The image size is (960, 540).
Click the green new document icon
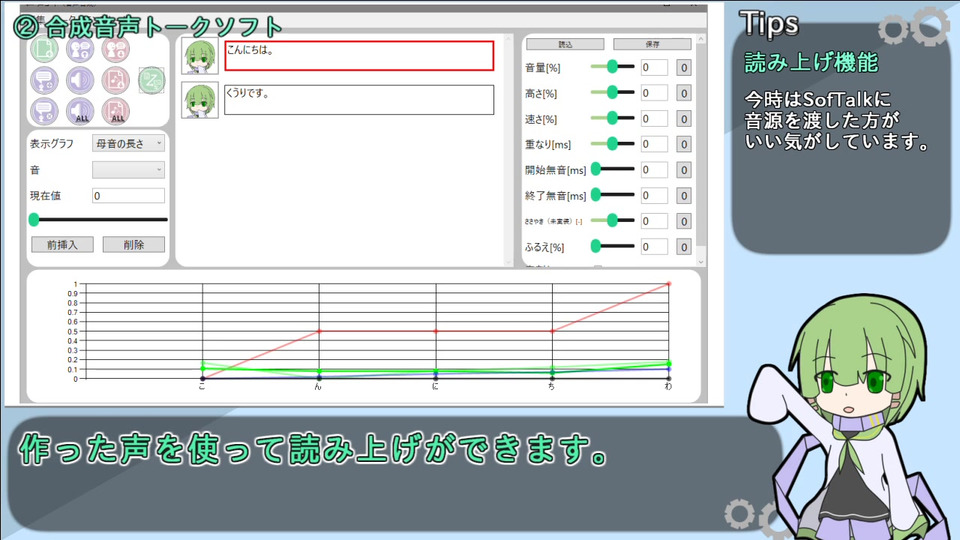click(x=44, y=49)
